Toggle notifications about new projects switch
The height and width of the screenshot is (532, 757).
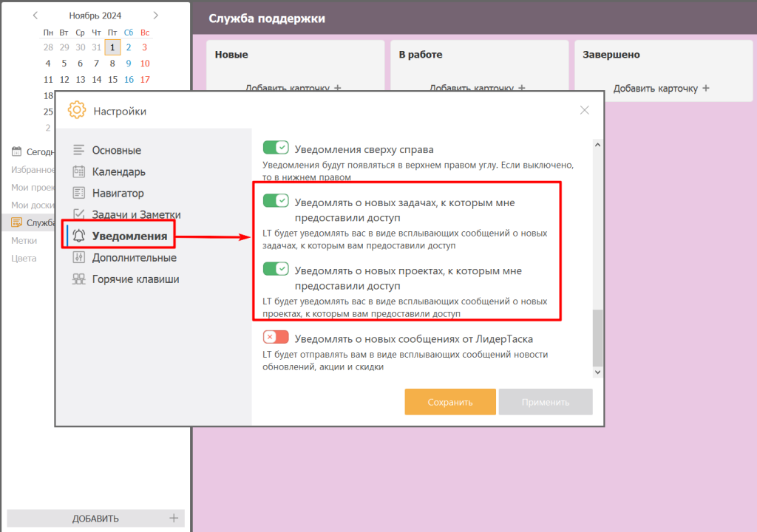click(276, 270)
